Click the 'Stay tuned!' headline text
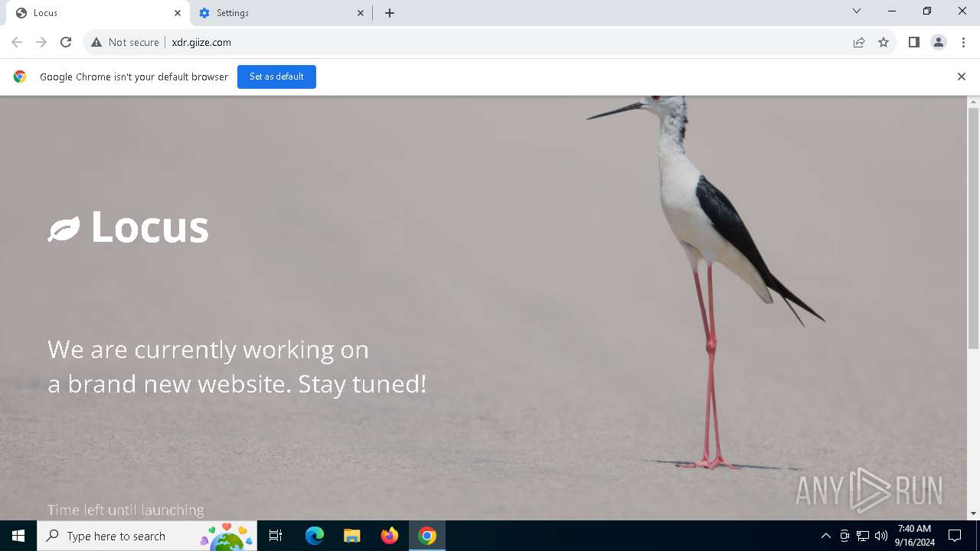Screen dimensions: 980x551 362,383
